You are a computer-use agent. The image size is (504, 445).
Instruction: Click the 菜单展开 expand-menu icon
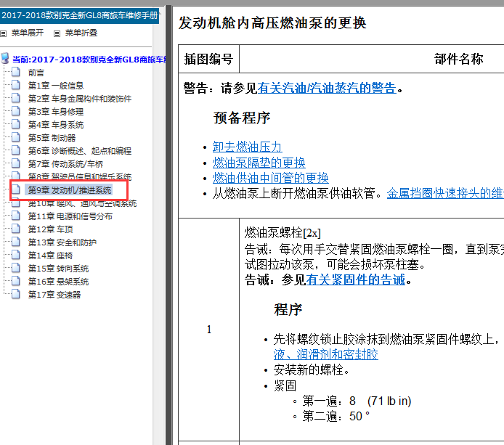pyautogui.click(x=3, y=33)
